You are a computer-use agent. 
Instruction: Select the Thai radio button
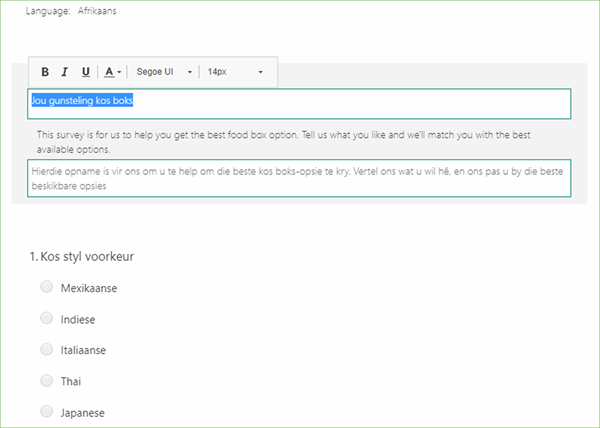pyautogui.click(x=47, y=380)
